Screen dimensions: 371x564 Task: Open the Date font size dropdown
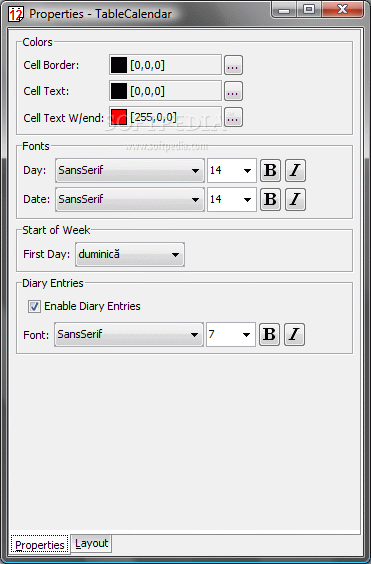[231, 199]
